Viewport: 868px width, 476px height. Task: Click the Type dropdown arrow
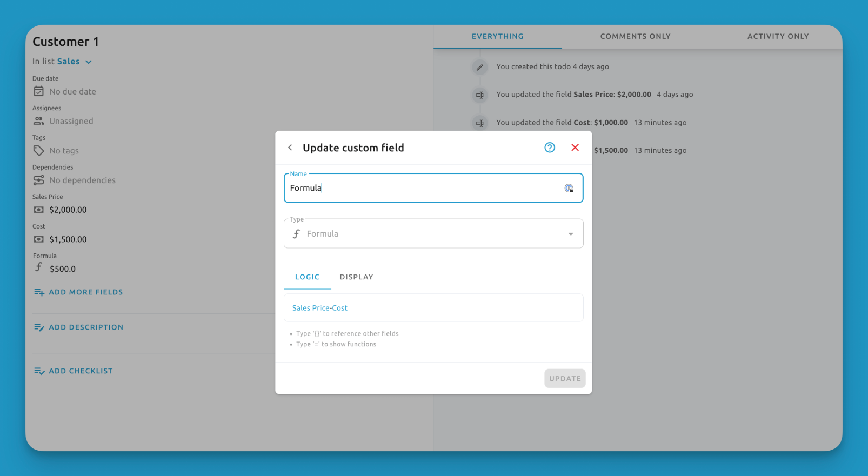pyautogui.click(x=571, y=234)
